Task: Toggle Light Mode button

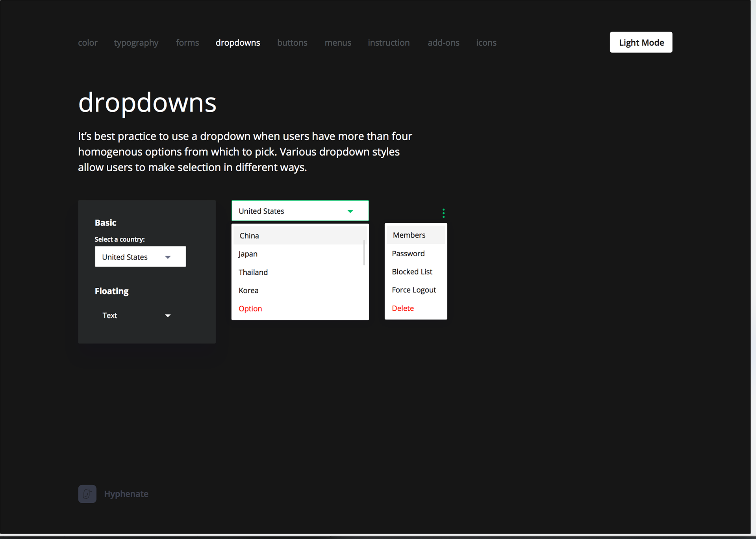Action: [x=641, y=42]
